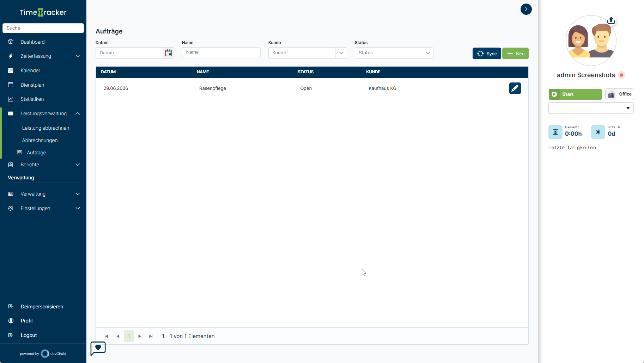The width and height of the screenshot is (644, 363).
Task: Click the Kaufhaus KG customer cell
Action: click(x=383, y=88)
